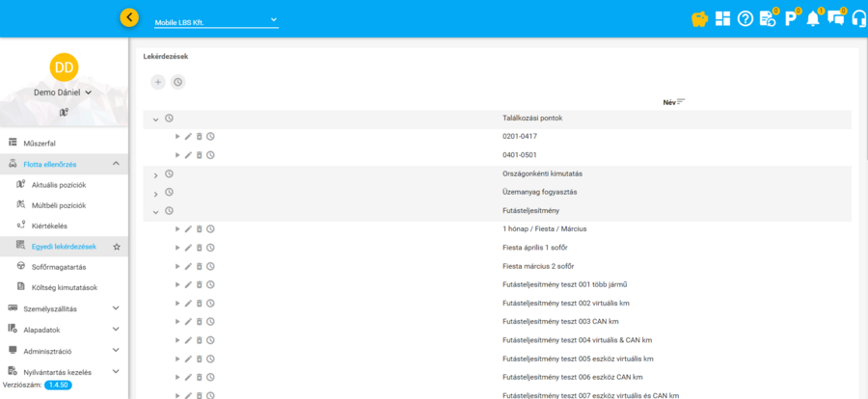
Task: Collapse the sidebar with yellow back arrow
Action: pyautogui.click(x=129, y=17)
